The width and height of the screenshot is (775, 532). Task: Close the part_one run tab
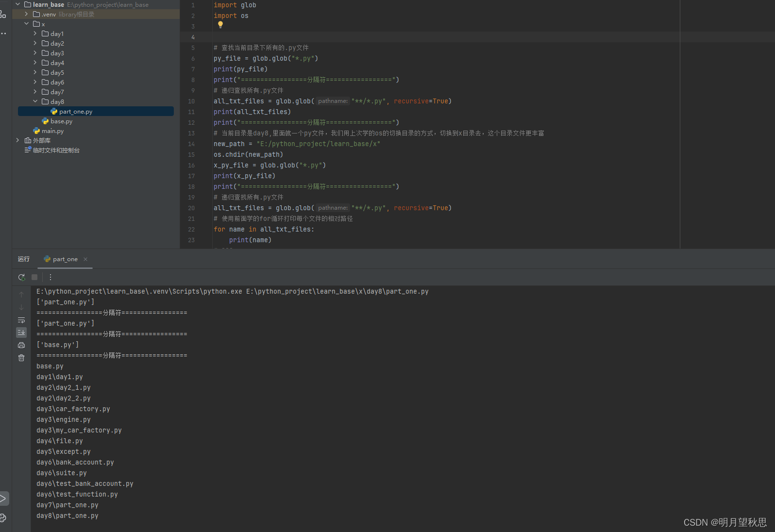click(x=85, y=259)
